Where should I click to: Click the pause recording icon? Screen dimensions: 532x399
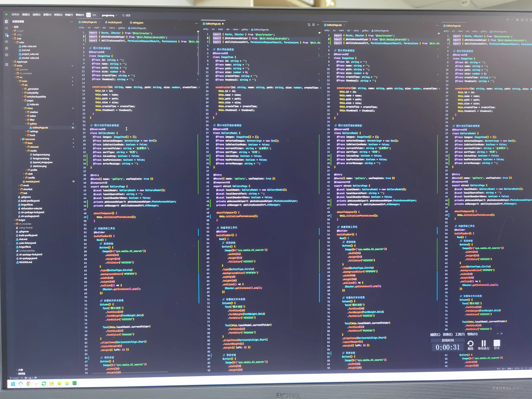483,343
